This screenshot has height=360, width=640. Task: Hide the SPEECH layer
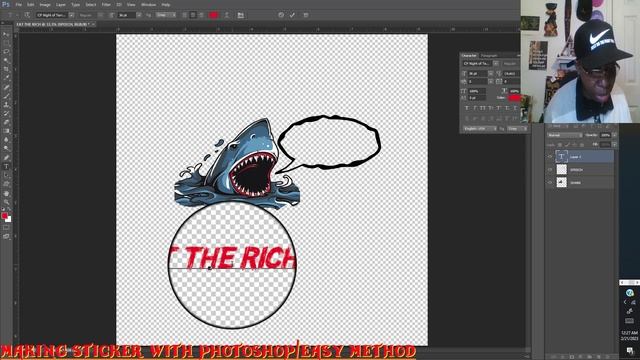[550, 170]
